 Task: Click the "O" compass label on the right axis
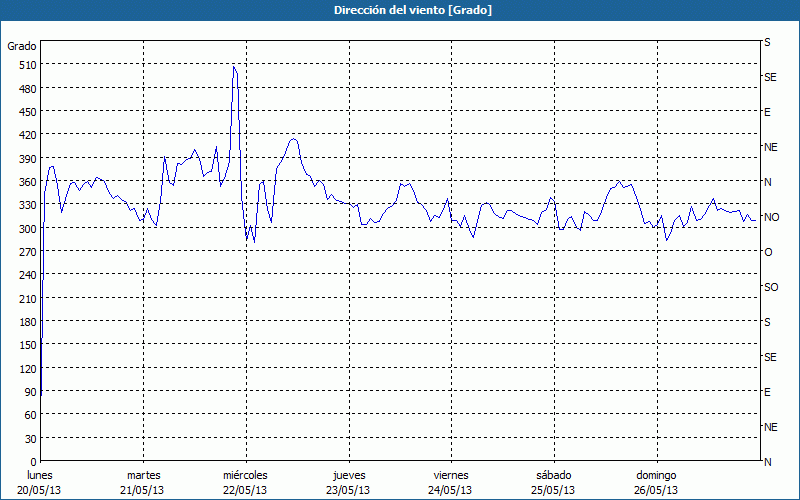point(768,252)
